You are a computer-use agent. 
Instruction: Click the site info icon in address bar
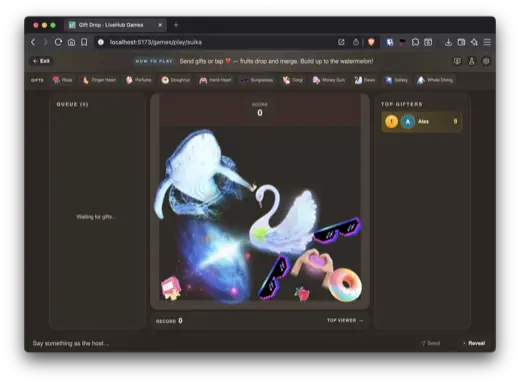coord(101,42)
